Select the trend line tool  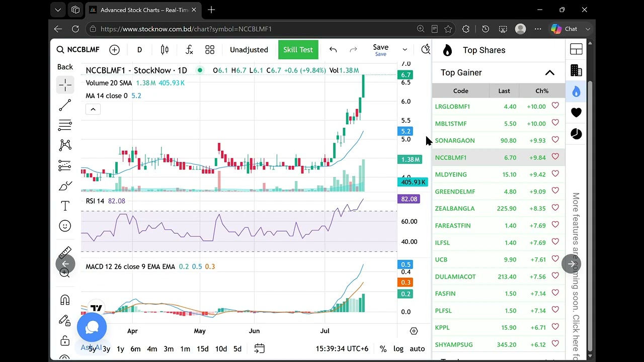65,105
